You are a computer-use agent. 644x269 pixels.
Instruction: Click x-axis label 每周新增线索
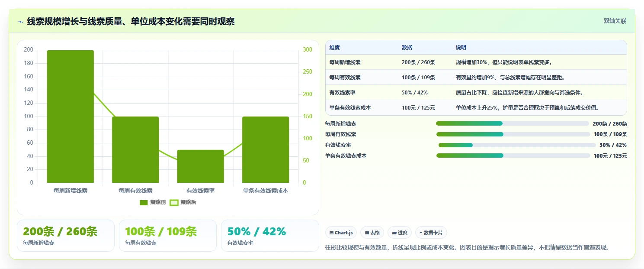[x=70, y=191]
